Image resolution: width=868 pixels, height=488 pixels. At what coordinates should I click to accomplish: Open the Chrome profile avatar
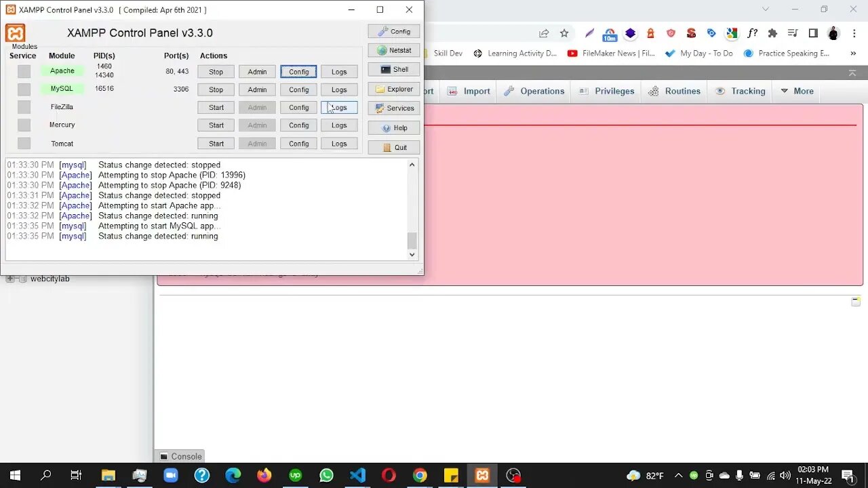833,33
